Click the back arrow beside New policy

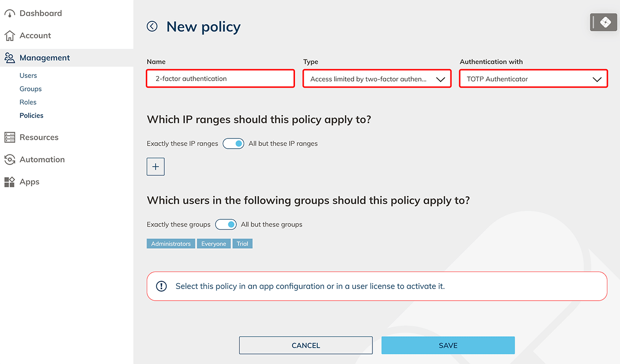(152, 27)
